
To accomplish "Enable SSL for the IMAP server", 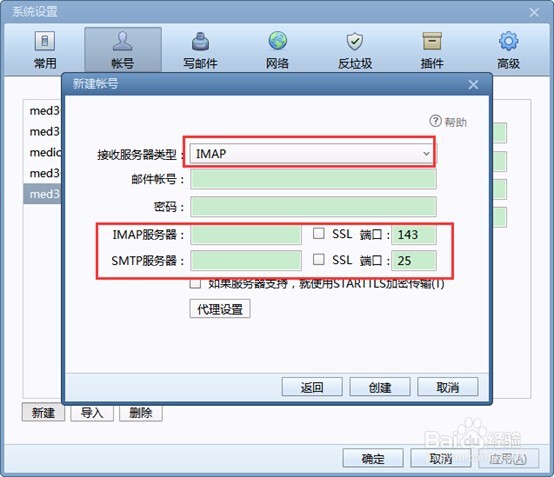I will click(x=319, y=233).
